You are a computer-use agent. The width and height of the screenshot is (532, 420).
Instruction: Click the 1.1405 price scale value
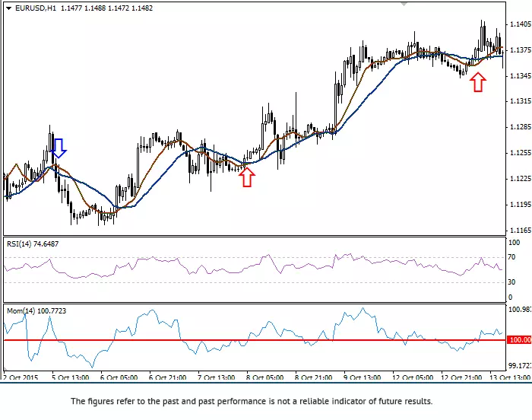pos(521,24)
